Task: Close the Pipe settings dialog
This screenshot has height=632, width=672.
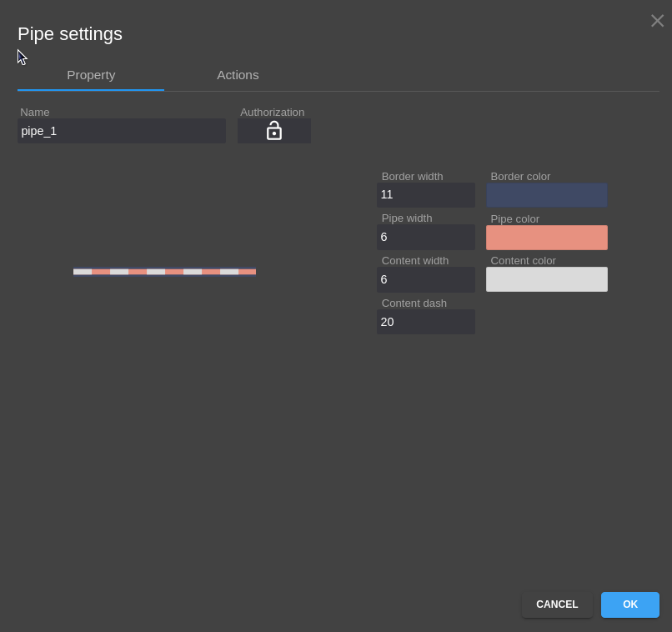Action: pyautogui.click(x=657, y=21)
